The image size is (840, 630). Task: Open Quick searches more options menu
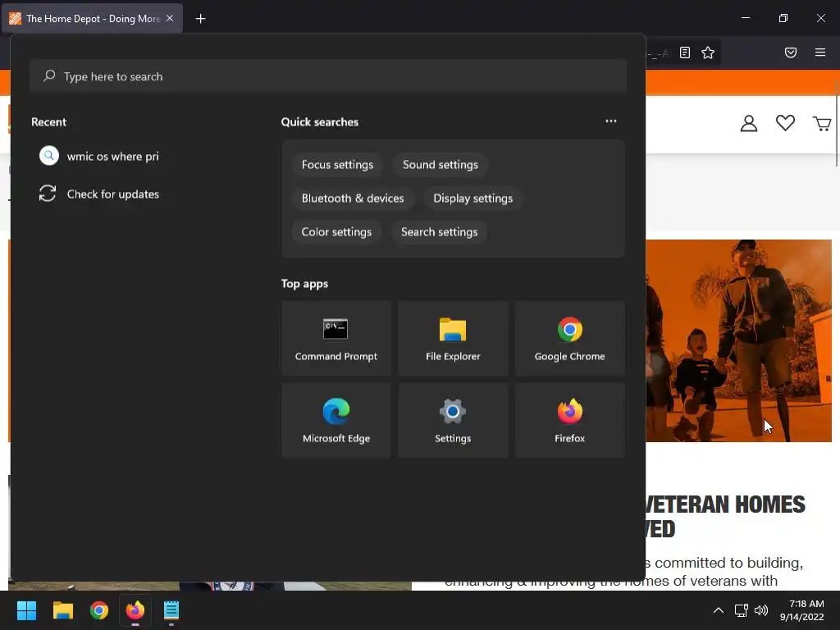tap(610, 121)
